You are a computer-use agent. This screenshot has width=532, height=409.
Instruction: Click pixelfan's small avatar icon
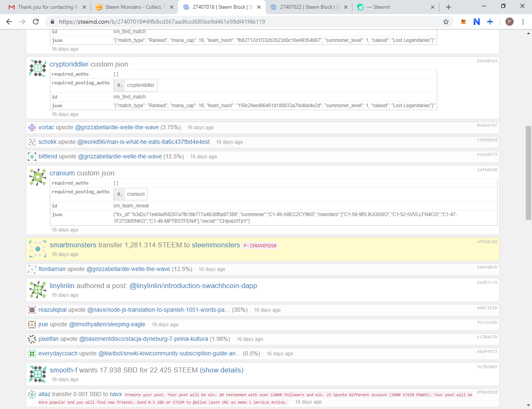32,339
